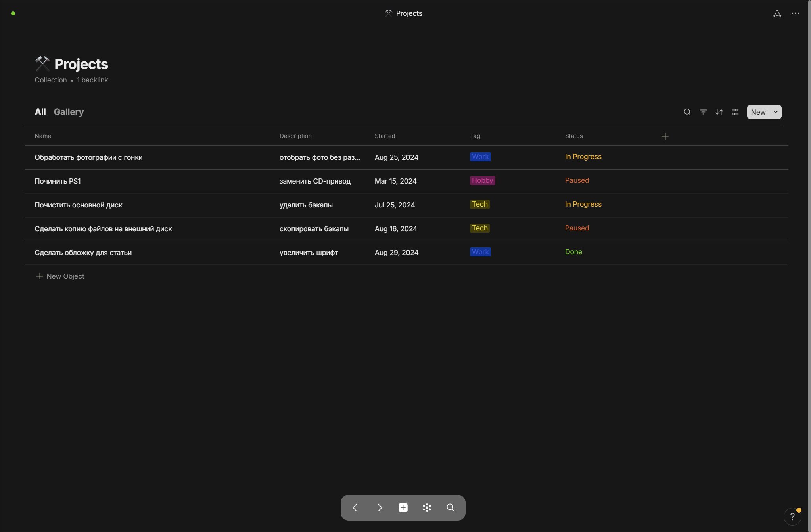811x532 pixels.
Task: Open Hobby tag selector for Починить PS1
Action: point(482,180)
